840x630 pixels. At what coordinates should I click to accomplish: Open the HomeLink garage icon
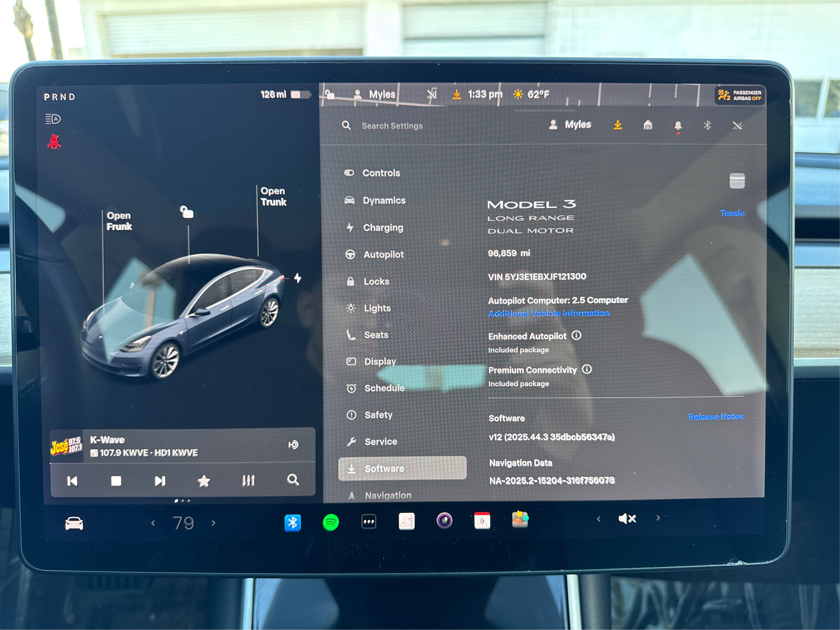pos(648,125)
